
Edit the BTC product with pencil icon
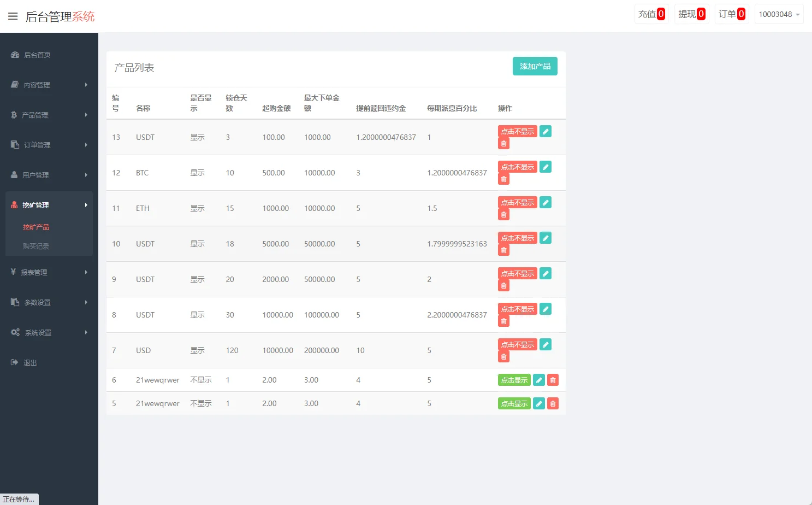click(545, 167)
